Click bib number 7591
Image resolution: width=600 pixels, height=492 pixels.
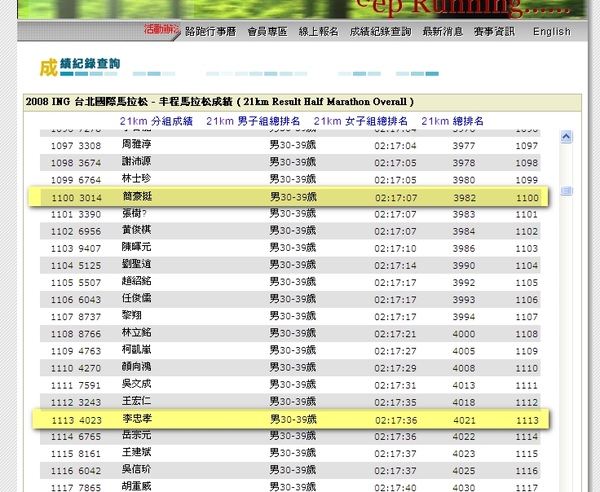click(90, 385)
